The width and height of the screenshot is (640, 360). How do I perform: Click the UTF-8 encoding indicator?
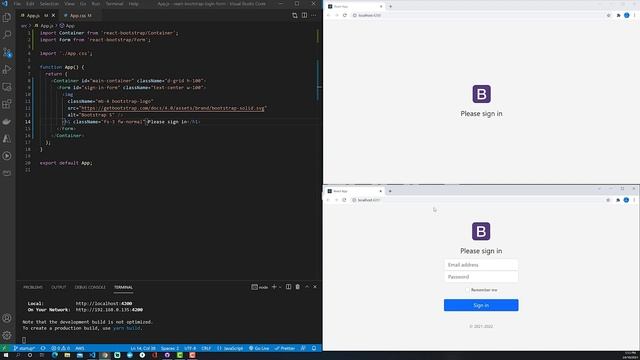190,348
